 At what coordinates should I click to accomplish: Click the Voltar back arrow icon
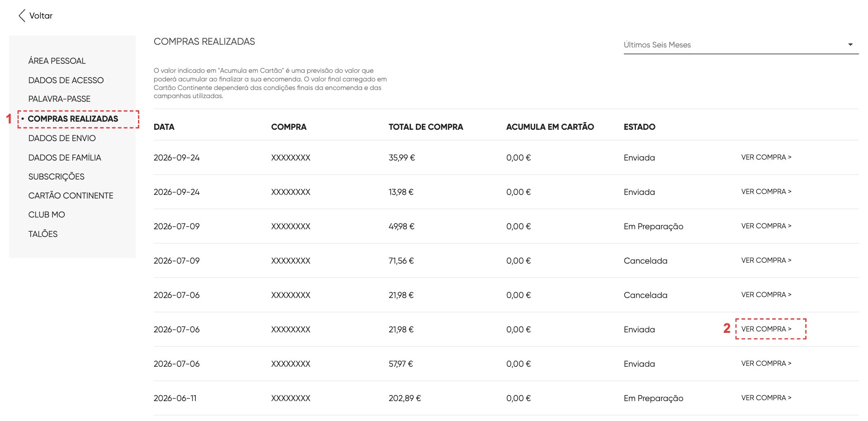(22, 16)
